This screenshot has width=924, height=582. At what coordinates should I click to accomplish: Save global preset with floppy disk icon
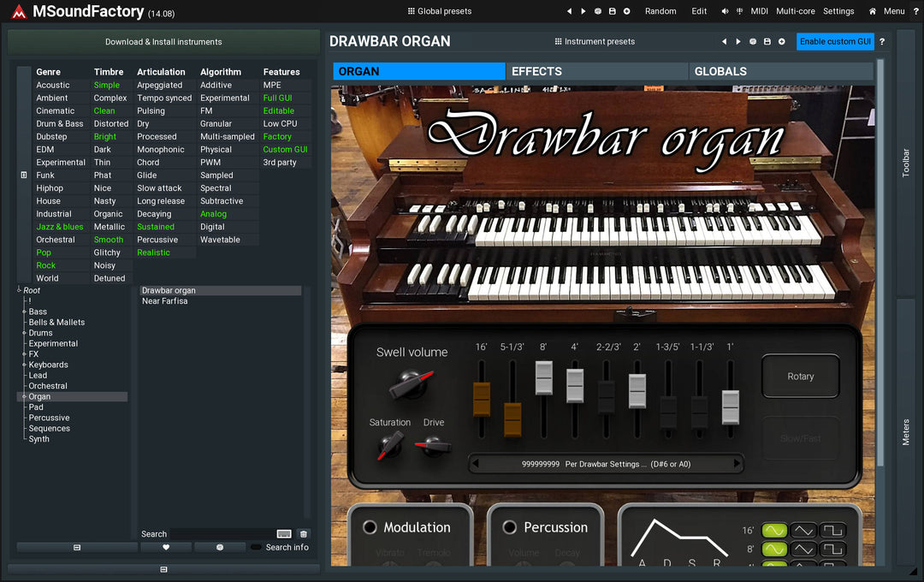pyautogui.click(x=613, y=11)
